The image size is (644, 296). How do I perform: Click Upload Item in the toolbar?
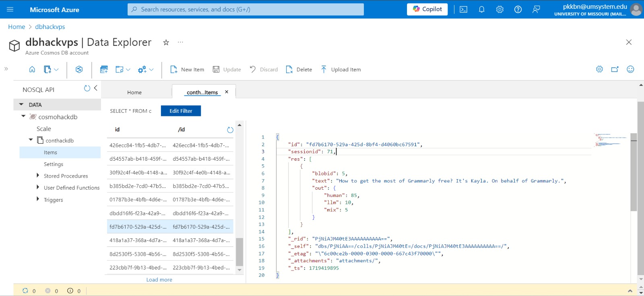341,69
